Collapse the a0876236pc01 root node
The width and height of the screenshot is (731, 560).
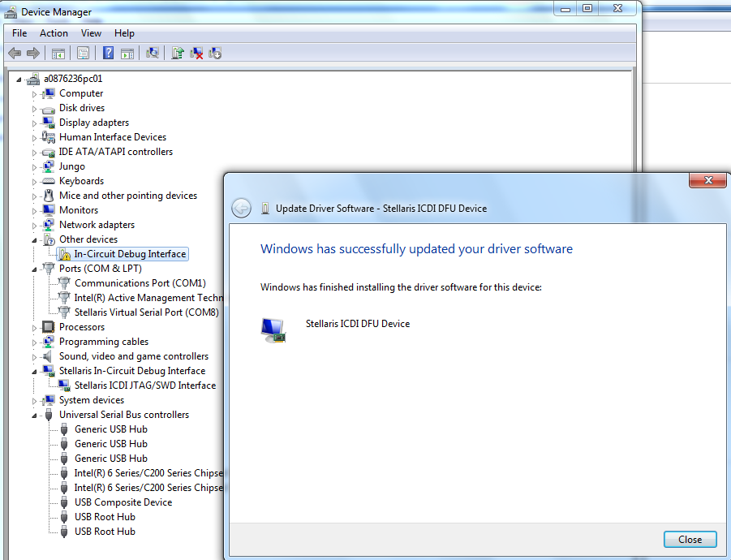tap(19, 80)
